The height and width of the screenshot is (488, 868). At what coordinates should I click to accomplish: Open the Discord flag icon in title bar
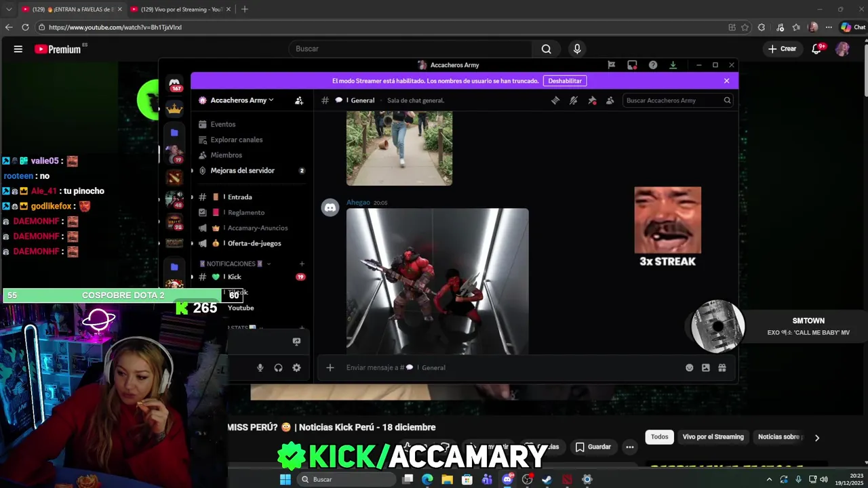tap(611, 65)
